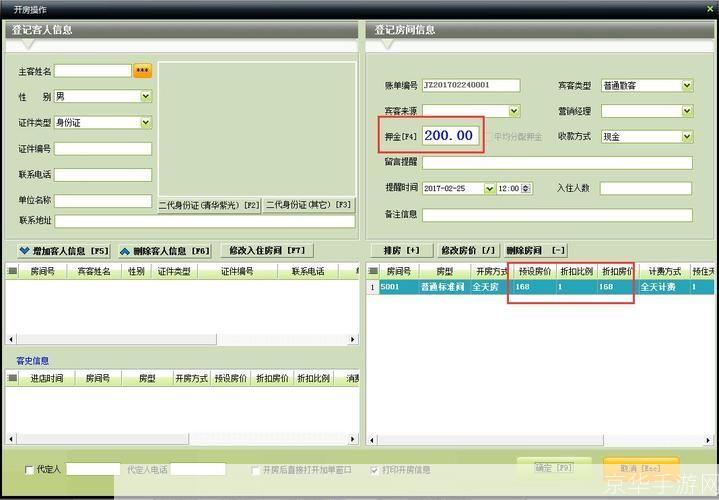Open the 宾客类型 dropdown
This screenshot has width=719, height=500.
point(686,85)
